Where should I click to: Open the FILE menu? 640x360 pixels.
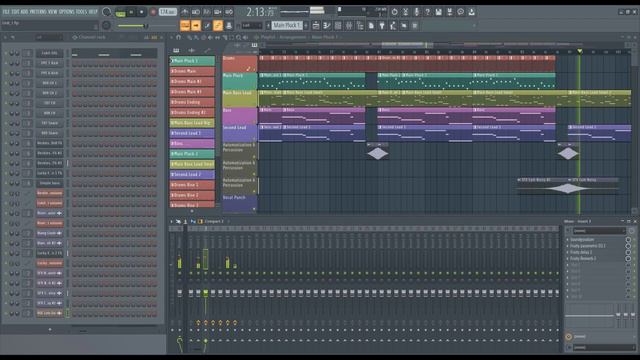6,12
